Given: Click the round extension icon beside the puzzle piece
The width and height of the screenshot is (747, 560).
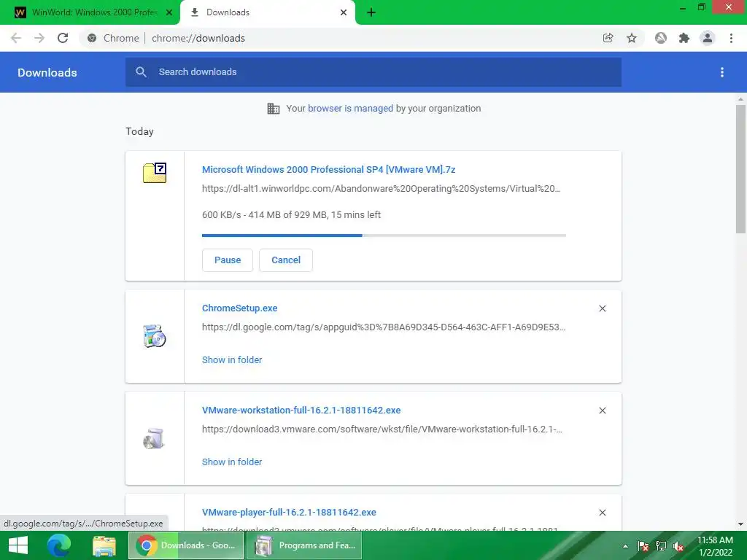Looking at the screenshot, I should pos(661,38).
